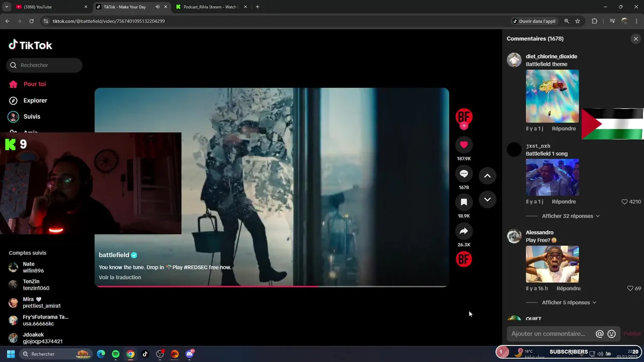Click Windows taskbar Rechercher search box

click(55, 354)
